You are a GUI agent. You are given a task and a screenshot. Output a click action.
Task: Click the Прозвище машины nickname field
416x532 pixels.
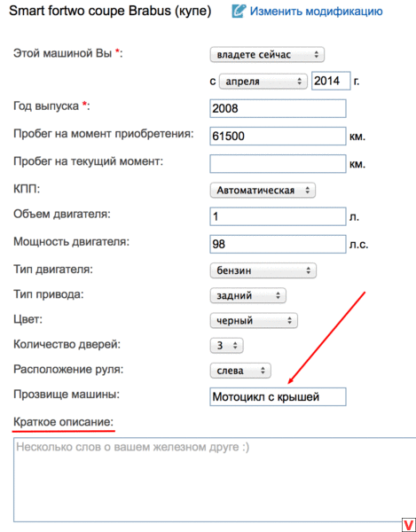(278, 396)
